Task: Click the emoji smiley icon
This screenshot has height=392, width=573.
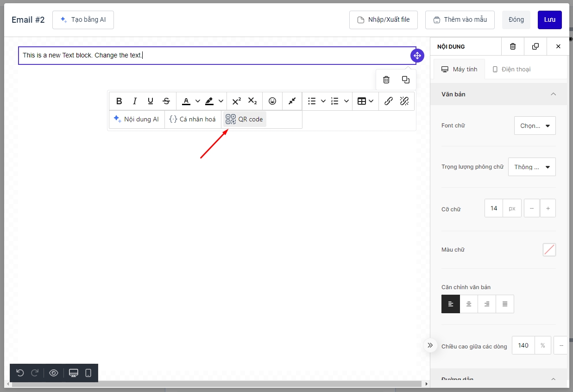Action: tap(272, 101)
